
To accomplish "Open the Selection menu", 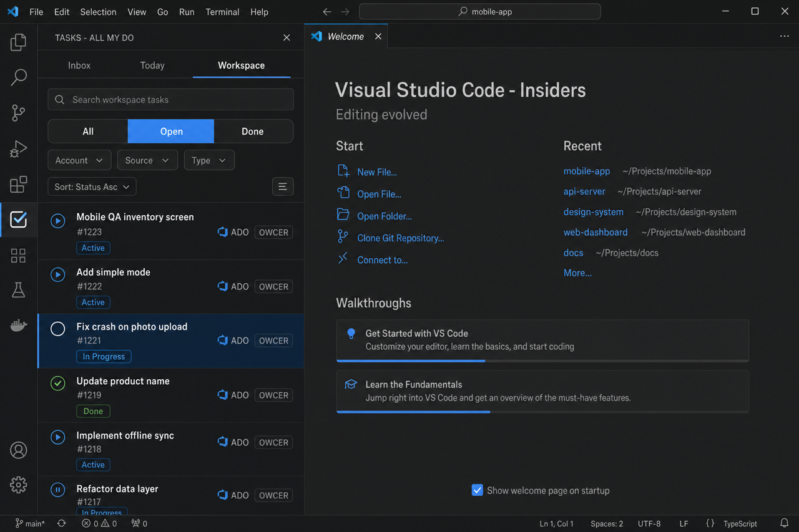I will point(98,12).
